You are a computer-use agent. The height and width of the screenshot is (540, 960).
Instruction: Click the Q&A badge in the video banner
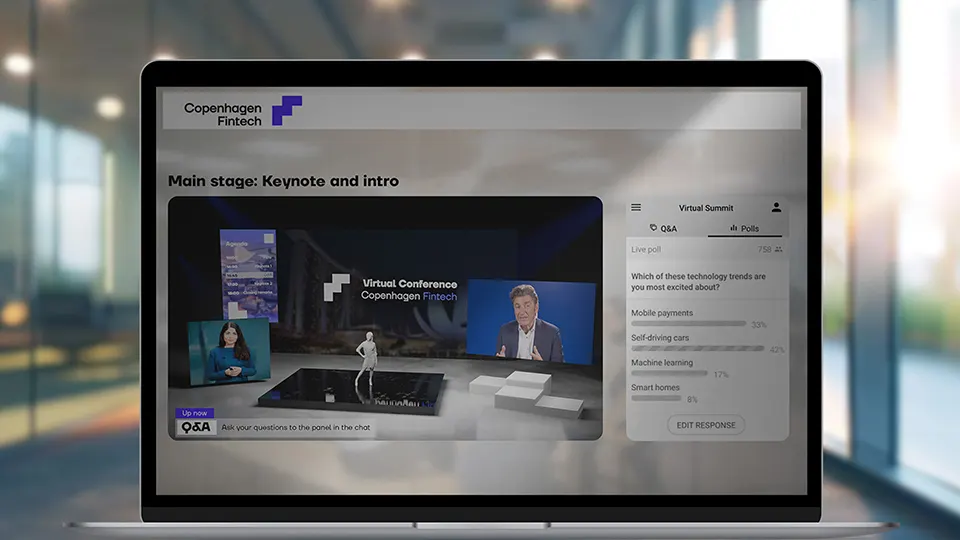[x=197, y=427]
